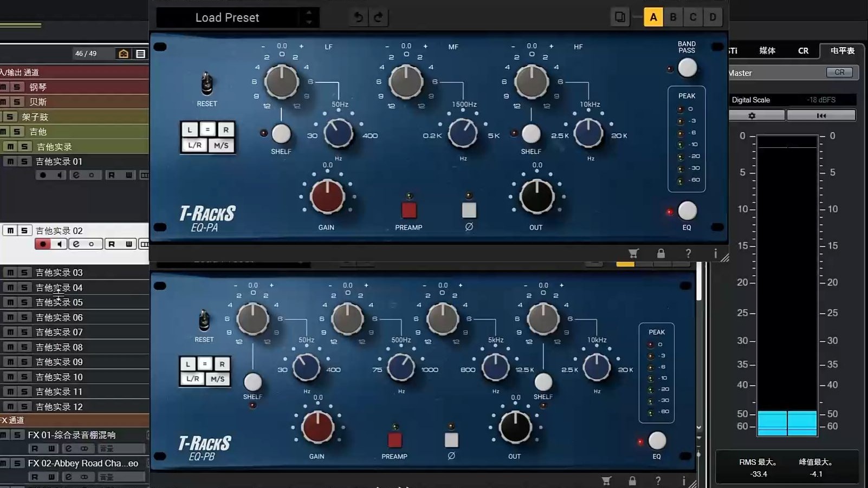Toggle the BAND PASS switch on EQ-PA
The width and height of the screenshot is (868, 488).
click(x=687, y=68)
